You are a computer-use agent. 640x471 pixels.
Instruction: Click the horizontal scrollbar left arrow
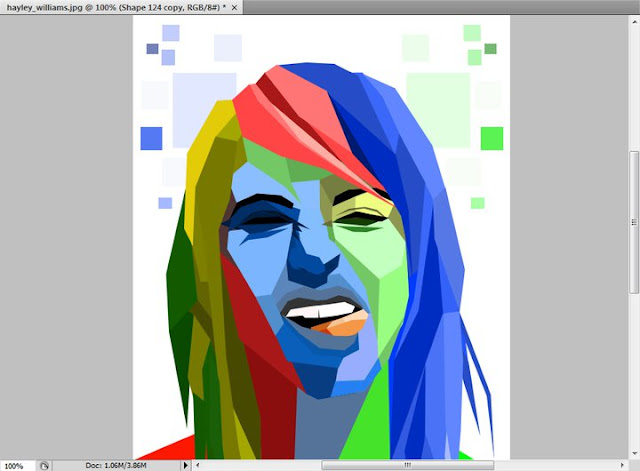coord(198,465)
